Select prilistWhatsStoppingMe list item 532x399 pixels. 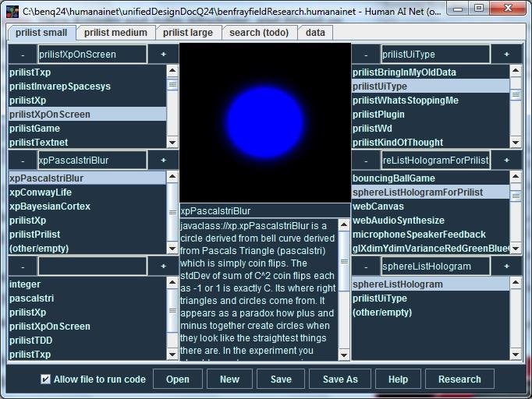[x=431, y=101]
